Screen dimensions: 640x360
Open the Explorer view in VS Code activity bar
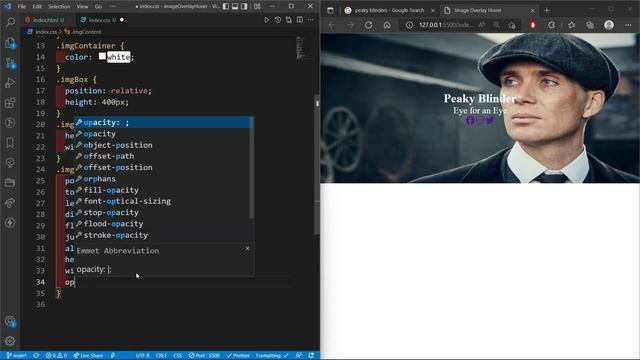tap(10, 42)
